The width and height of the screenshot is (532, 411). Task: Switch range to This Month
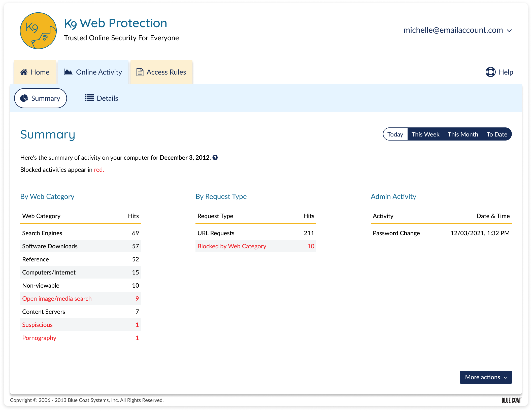pyautogui.click(x=463, y=134)
